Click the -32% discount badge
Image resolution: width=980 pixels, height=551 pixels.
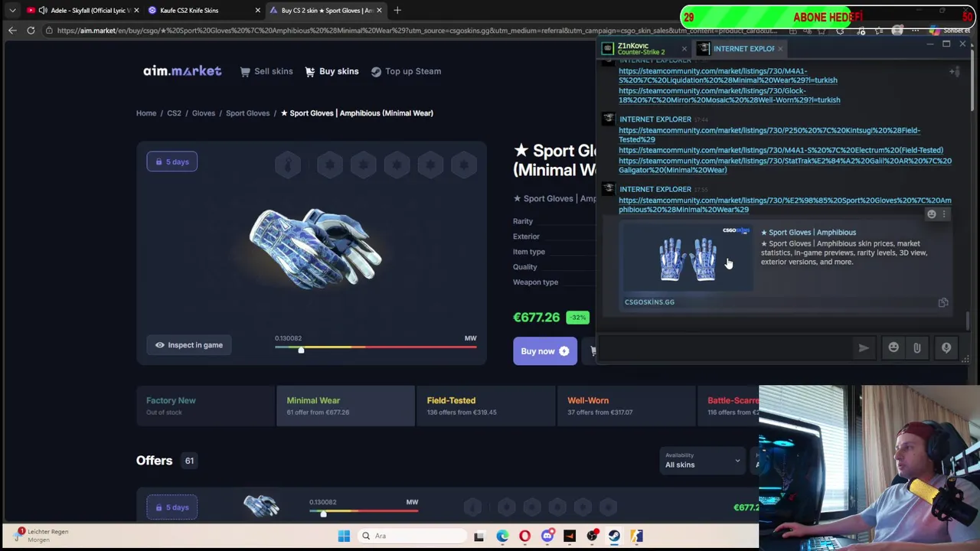pyautogui.click(x=578, y=318)
